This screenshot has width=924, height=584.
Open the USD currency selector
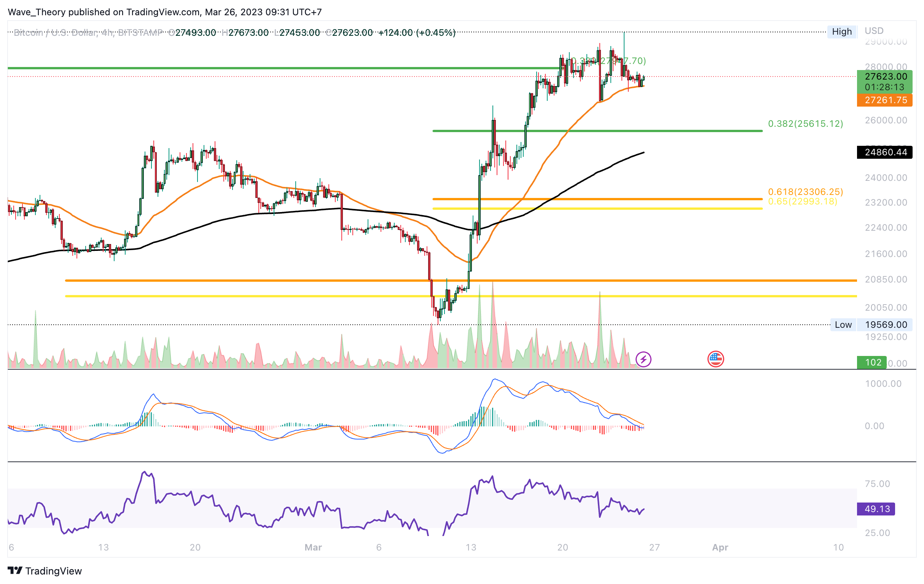point(874,31)
